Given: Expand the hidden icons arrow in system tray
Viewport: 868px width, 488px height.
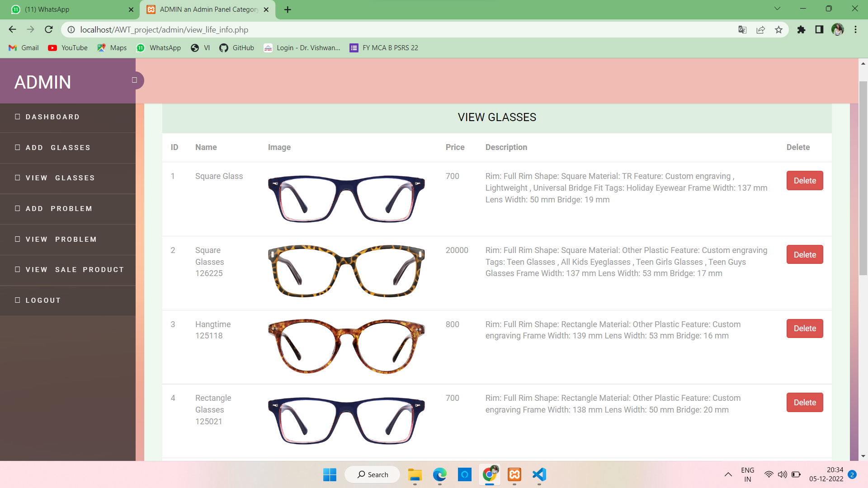Looking at the screenshot, I should pyautogui.click(x=728, y=474).
